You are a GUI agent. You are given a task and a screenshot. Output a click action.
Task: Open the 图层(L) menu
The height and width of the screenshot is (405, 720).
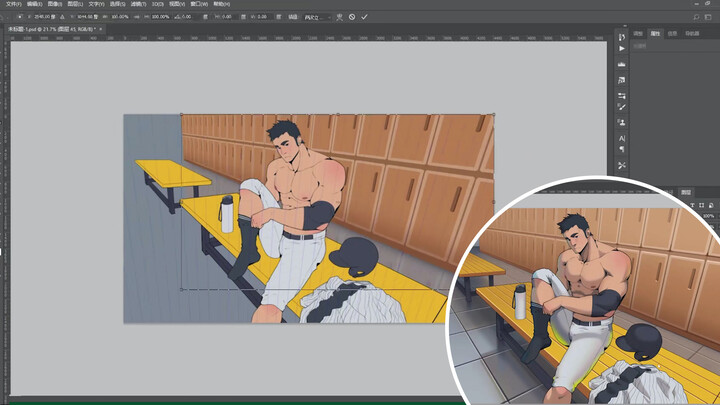pyautogui.click(x=75, y=4)
